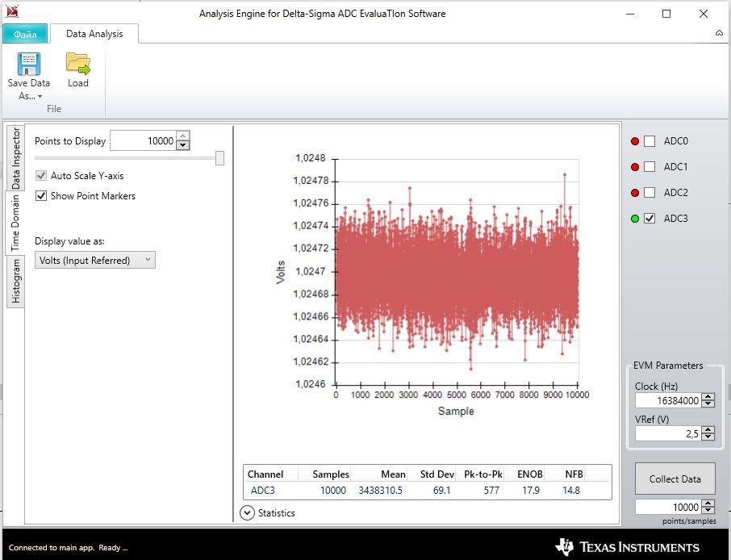Click the NFB value 14.8
The width and height of the screenshot is (731, 560).
(x=571, y=491)
